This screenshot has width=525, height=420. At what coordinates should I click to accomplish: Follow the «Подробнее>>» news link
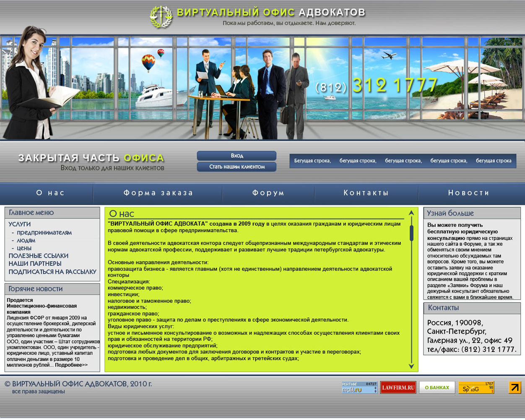pos(71,365)
